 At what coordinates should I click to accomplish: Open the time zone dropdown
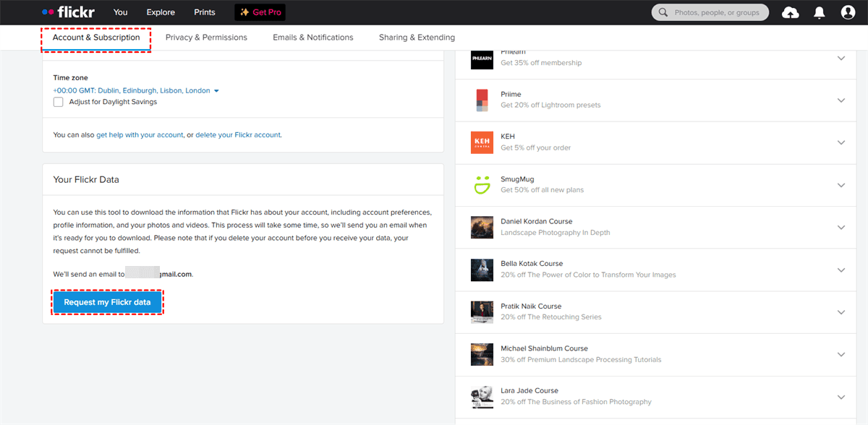tap(135, 91)
